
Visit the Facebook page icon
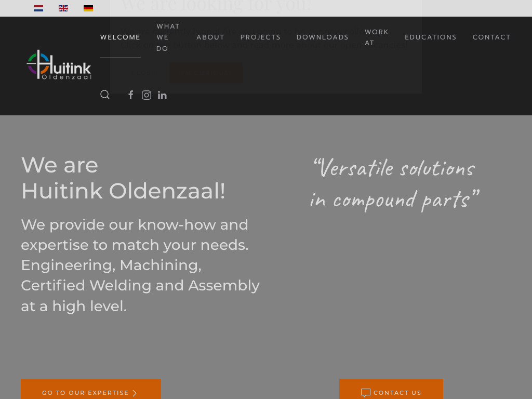pos(131,95)
